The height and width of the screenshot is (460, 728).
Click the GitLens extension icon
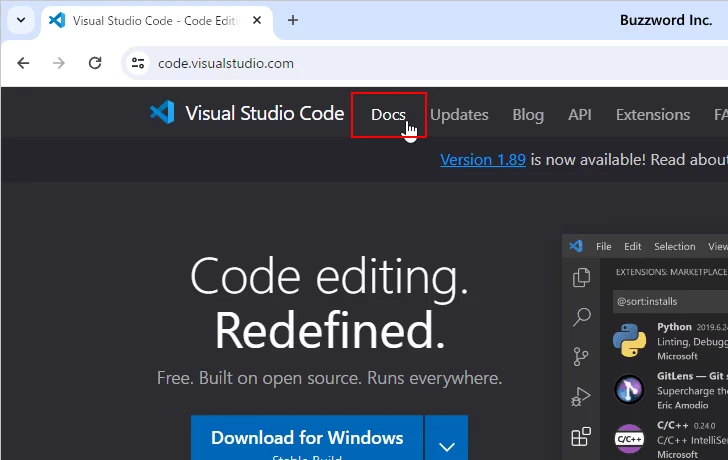point(629,389)
